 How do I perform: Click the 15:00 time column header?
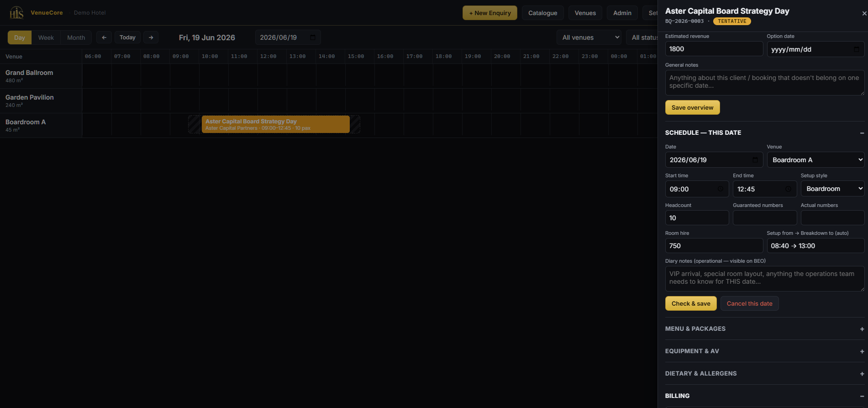click(x=356, y=56)
